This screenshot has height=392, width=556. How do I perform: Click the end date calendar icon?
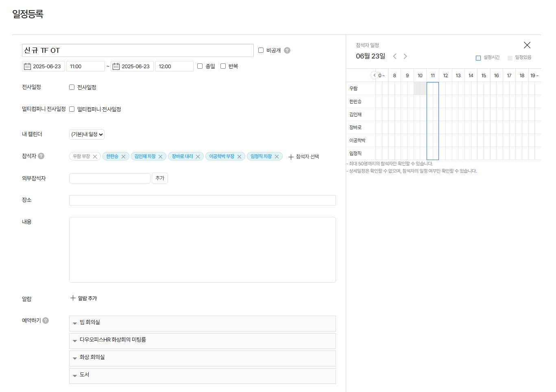tap(116, 66)
